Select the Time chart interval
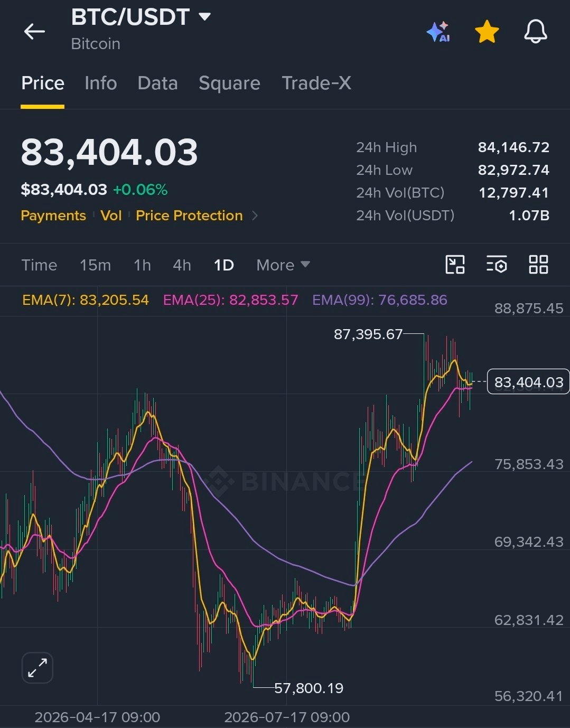 pos(39,265)
